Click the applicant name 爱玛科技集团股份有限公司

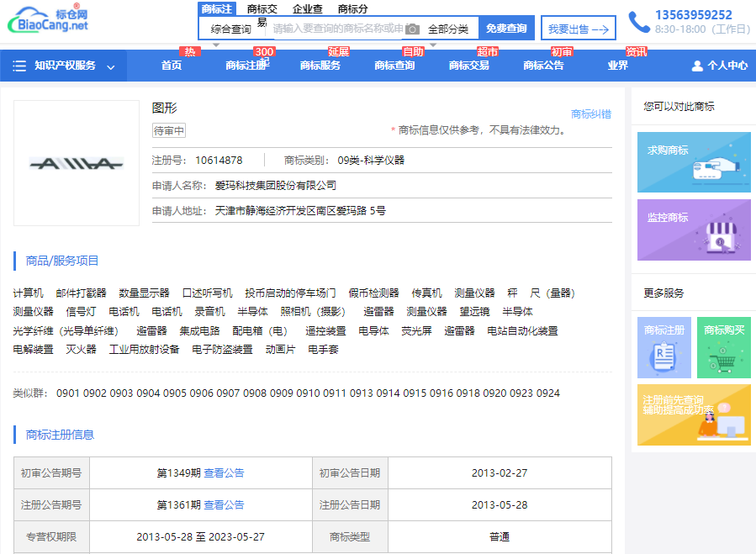tap(275, 186)
